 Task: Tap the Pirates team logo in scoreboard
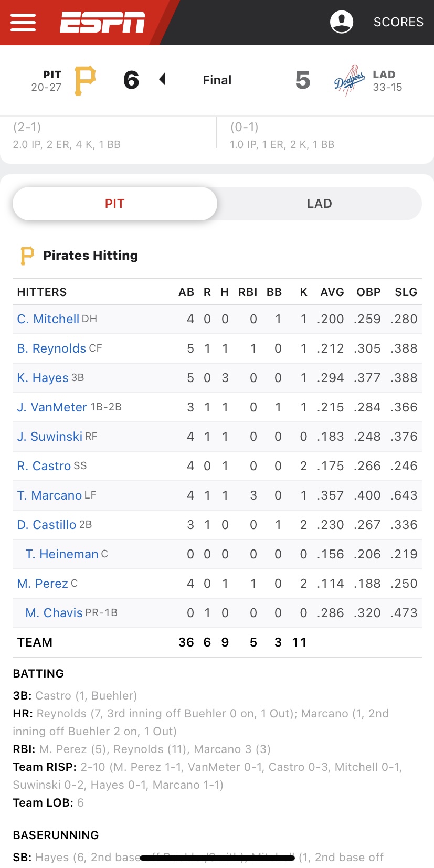click(x=85, y=81)
